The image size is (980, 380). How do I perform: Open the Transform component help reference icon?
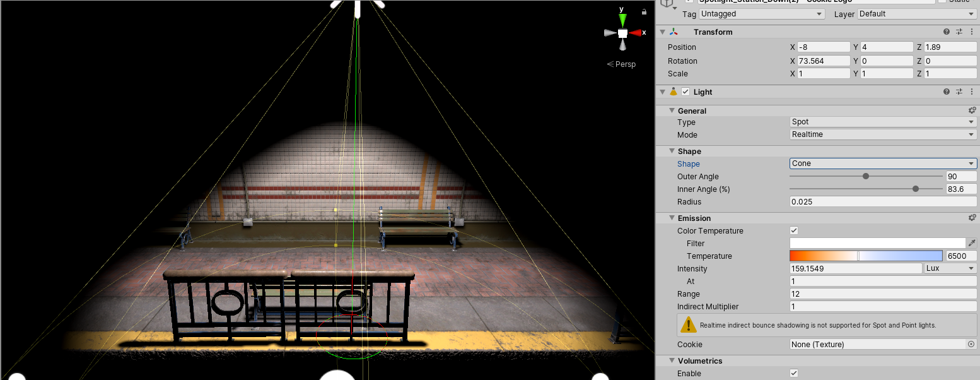tap(946, 32)
